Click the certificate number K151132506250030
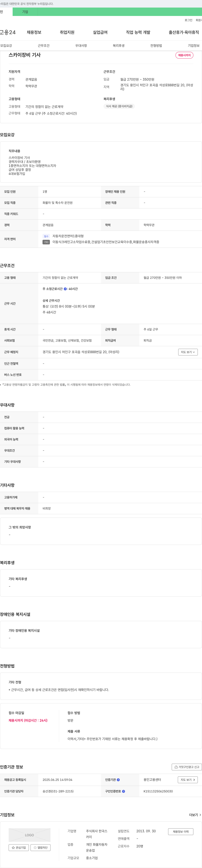Viewport: 202px width, 868px height. [x=158, y=791]
